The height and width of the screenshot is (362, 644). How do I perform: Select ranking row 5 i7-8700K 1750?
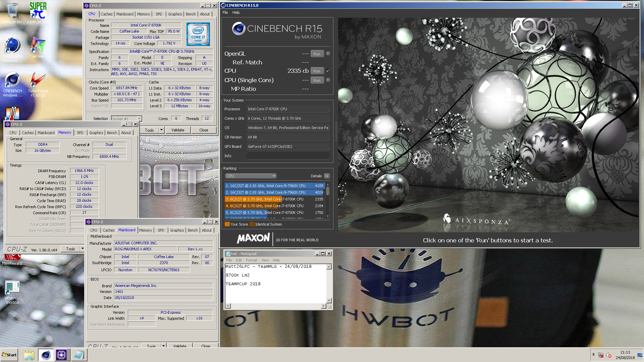coord(274,213)
